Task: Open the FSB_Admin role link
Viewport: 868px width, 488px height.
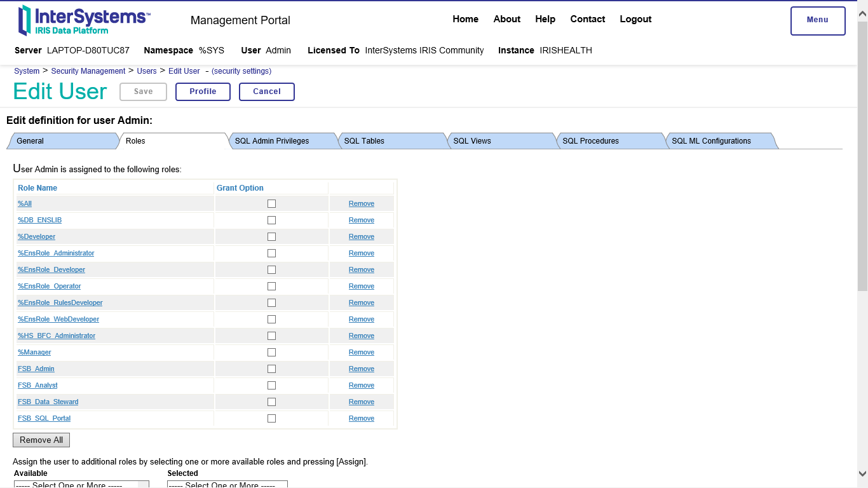Action: [x=36, y=369]
